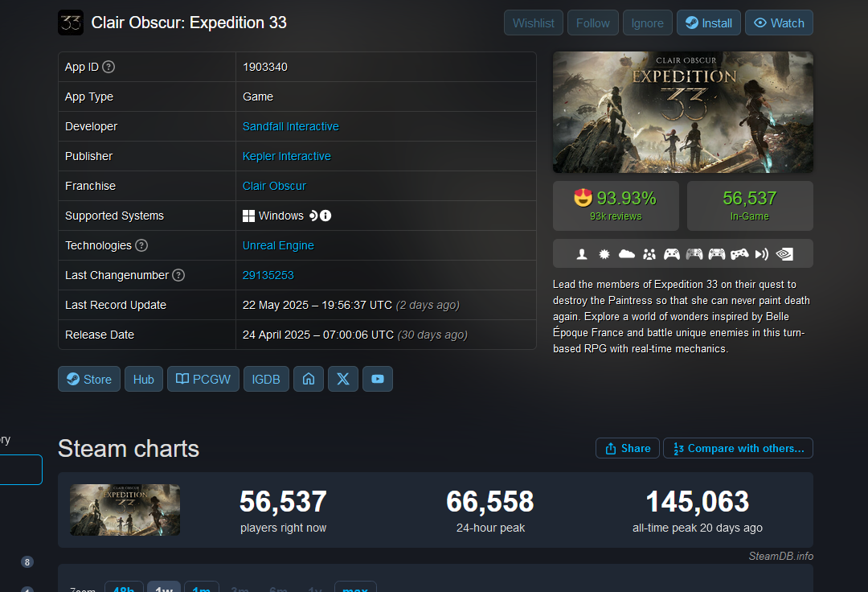868x592 pixels.
Task: Click the single-player person icon
Action: coord(582,254)
